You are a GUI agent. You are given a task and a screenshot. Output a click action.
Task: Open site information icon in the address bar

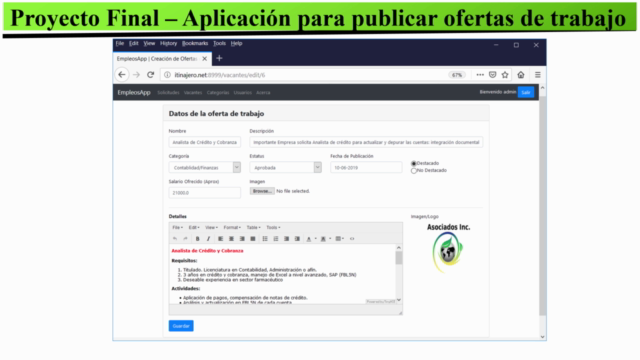[167, 75]
